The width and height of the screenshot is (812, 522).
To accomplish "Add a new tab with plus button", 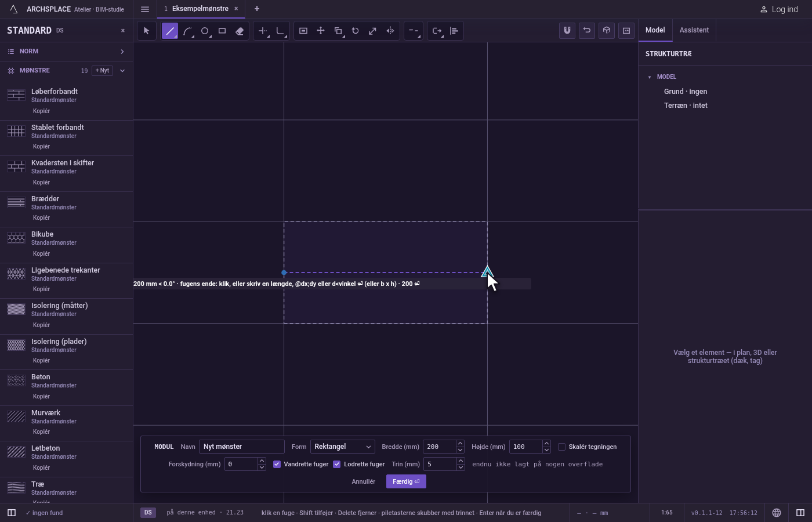I will (257, 9).
